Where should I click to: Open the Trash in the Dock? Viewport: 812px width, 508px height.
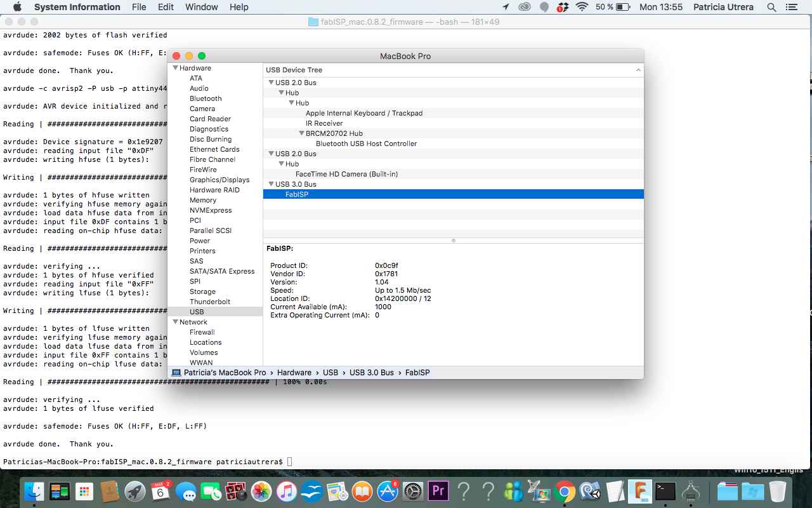[x=777, y=491]
